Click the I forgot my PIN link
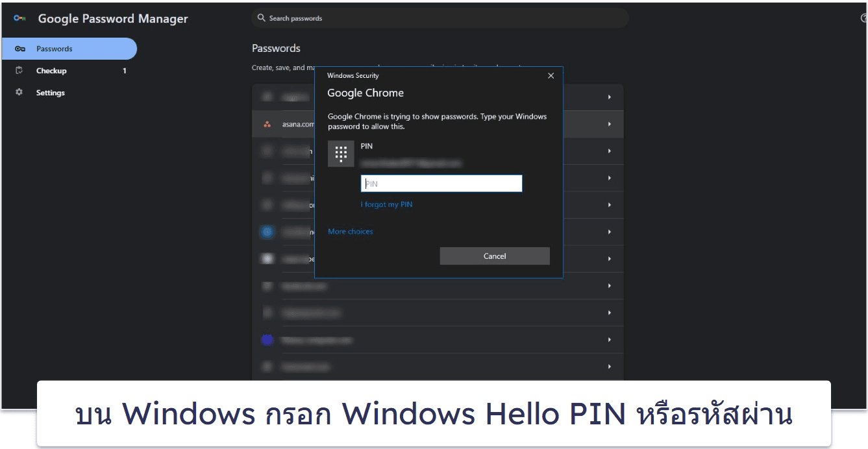The image size is (868, 449). [386, 204]
